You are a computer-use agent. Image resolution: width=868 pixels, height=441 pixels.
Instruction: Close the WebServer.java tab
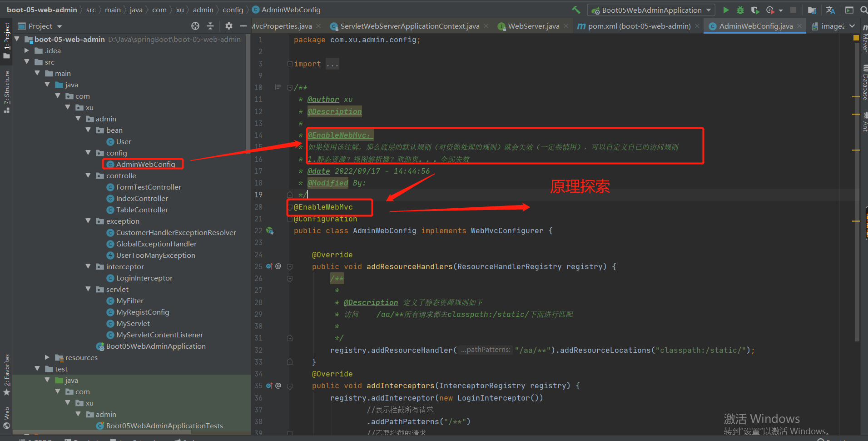coord(566,26)
